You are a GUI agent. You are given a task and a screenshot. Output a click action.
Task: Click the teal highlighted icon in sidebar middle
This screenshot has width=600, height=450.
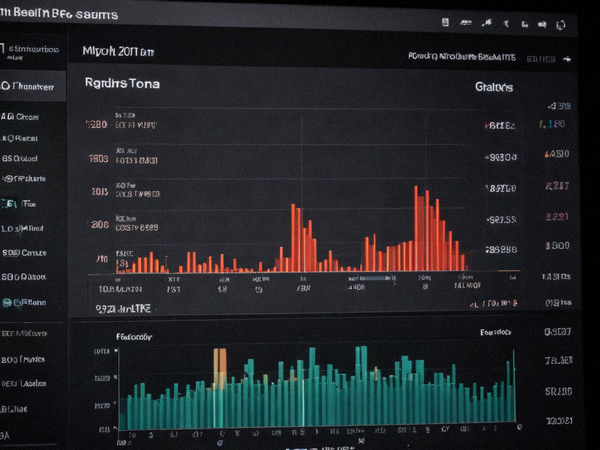[8, 204]
